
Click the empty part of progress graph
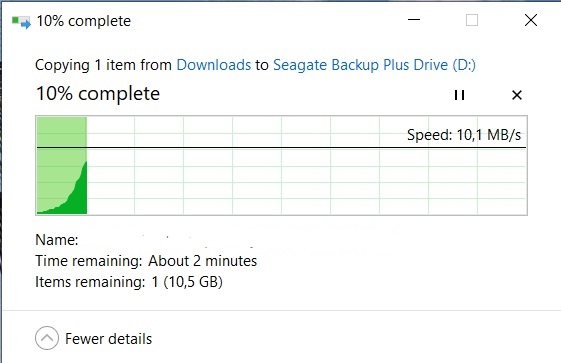306,181
